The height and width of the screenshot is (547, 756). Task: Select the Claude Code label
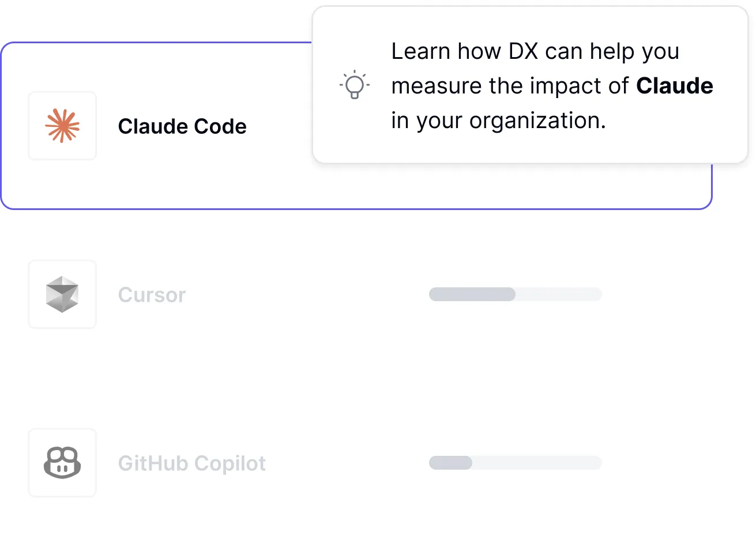[182, 126]
